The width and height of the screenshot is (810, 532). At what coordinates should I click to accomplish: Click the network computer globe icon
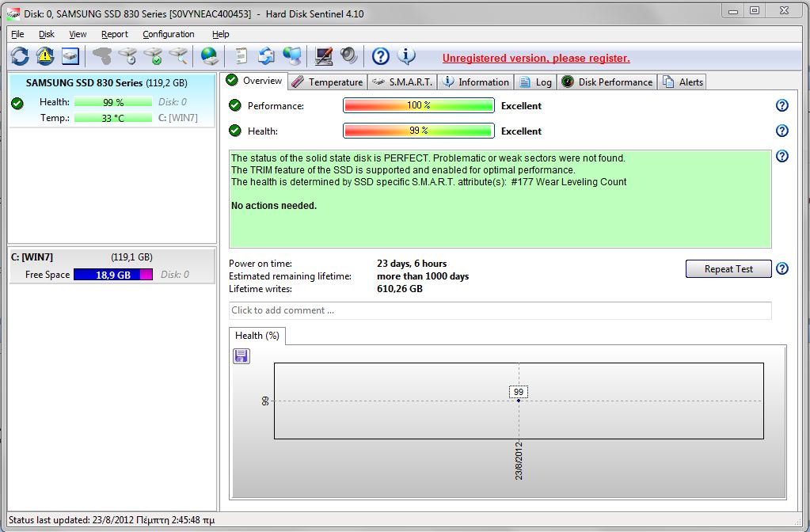coord(292,55)
